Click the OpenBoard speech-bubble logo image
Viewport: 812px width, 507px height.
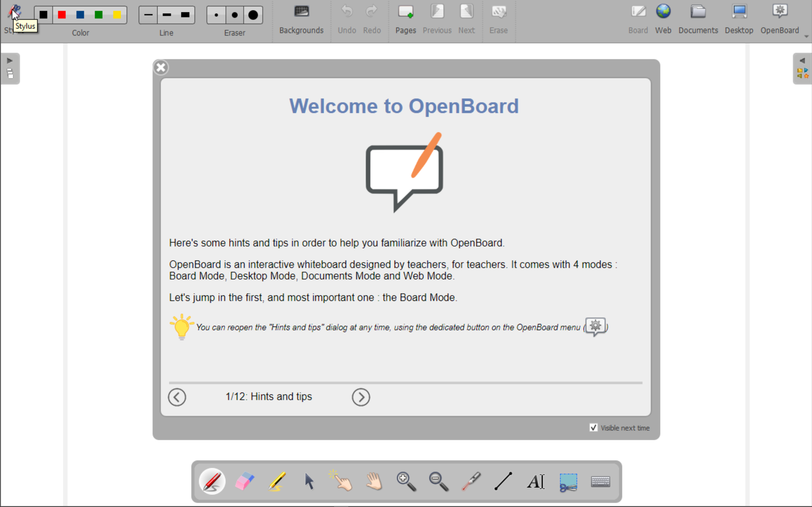coord(404,172)
